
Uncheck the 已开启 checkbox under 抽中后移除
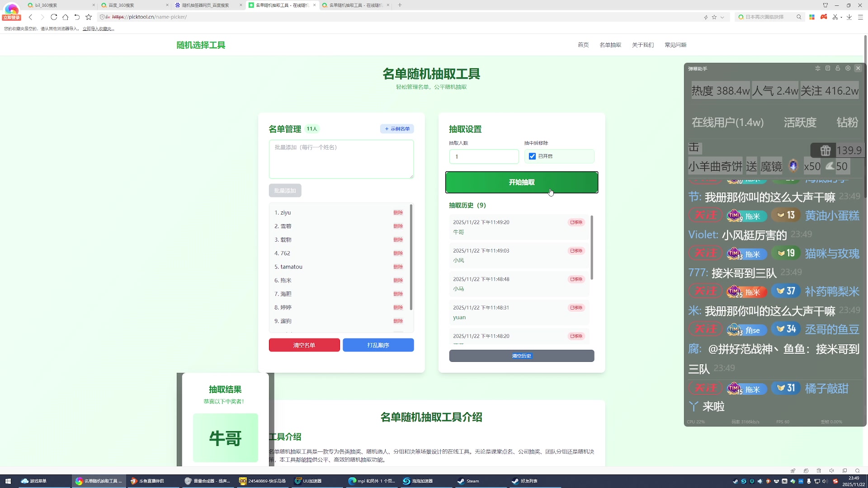(x=532, y=156)
